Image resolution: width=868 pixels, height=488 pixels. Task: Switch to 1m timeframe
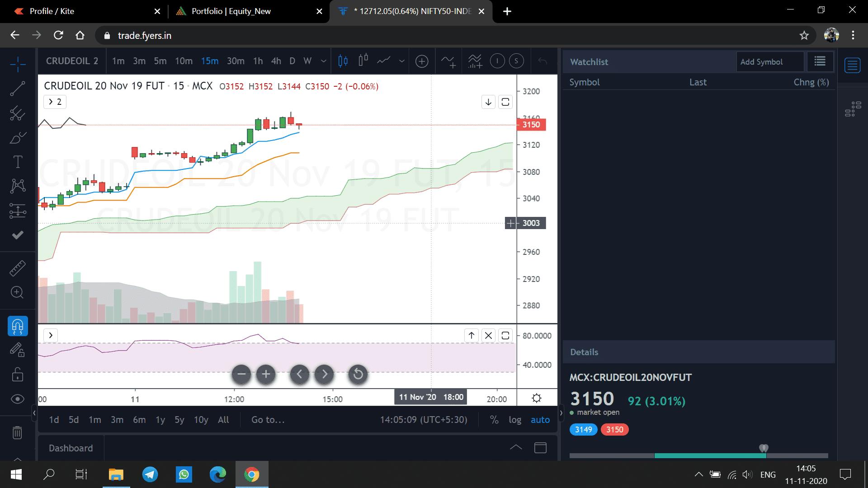pyautogui.click(x=118, y=61)
